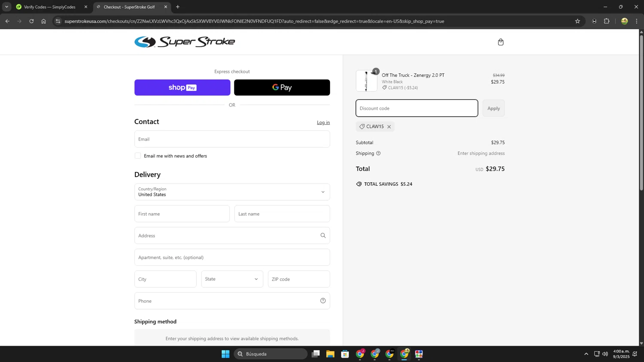
Task: Click the Zenergy 2.0 PT product thumbnail
Action: tap(367, 81)
